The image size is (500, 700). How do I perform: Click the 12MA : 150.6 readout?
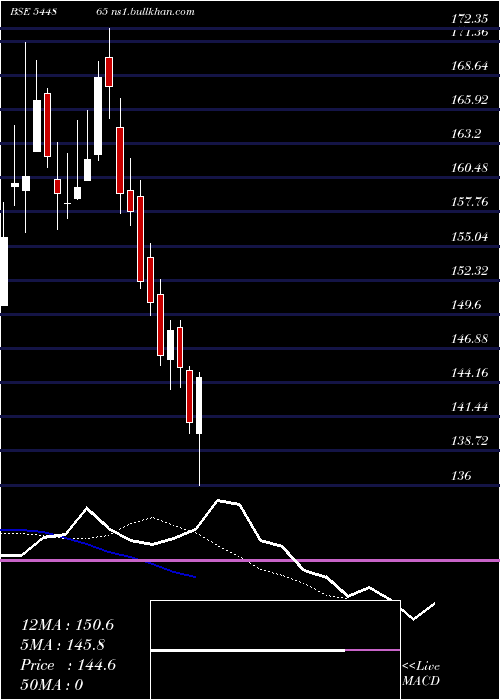(67, 625)
